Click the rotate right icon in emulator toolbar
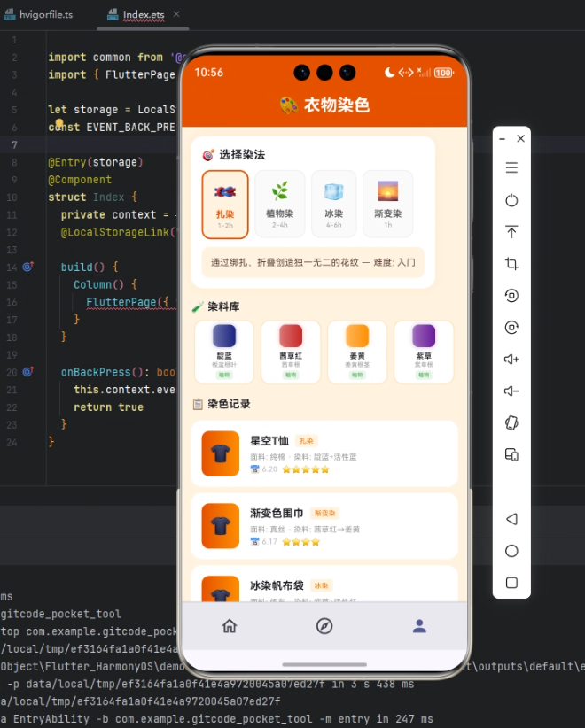This screenshot has height=728, width=585. (x=511, y=328)
